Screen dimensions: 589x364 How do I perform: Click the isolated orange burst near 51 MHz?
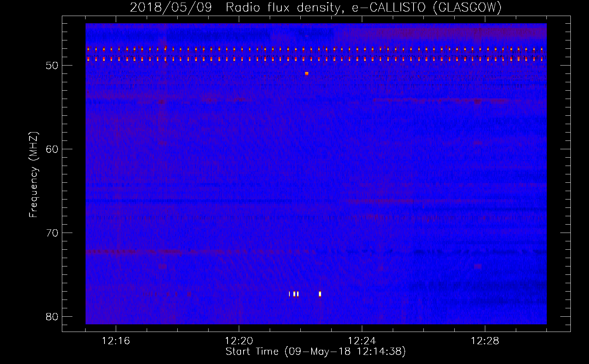[307, 74]
